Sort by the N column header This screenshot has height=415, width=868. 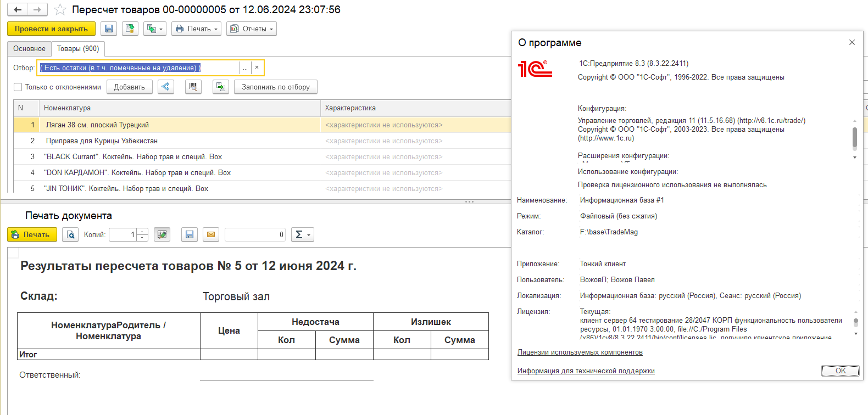(x=26, y=108)
